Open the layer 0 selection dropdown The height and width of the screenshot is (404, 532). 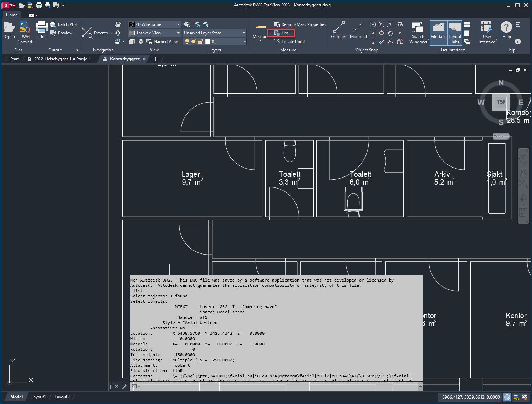[x=244, y=41]
